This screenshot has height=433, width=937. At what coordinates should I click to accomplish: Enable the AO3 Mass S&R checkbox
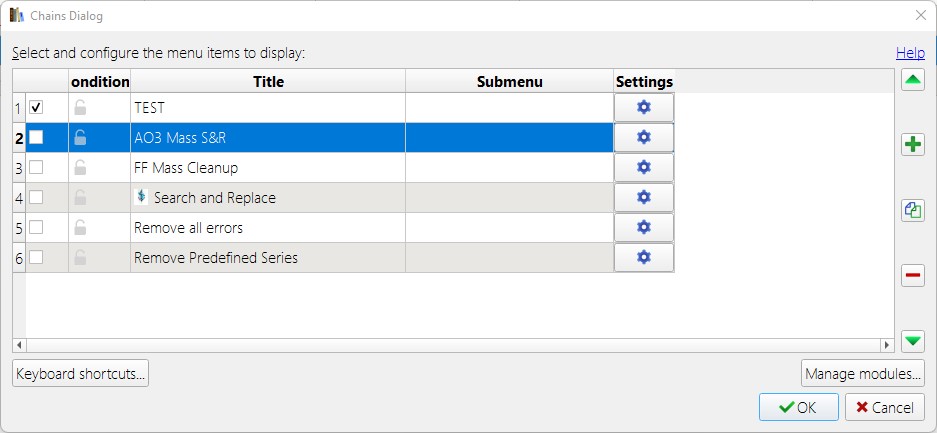point(36,137)
